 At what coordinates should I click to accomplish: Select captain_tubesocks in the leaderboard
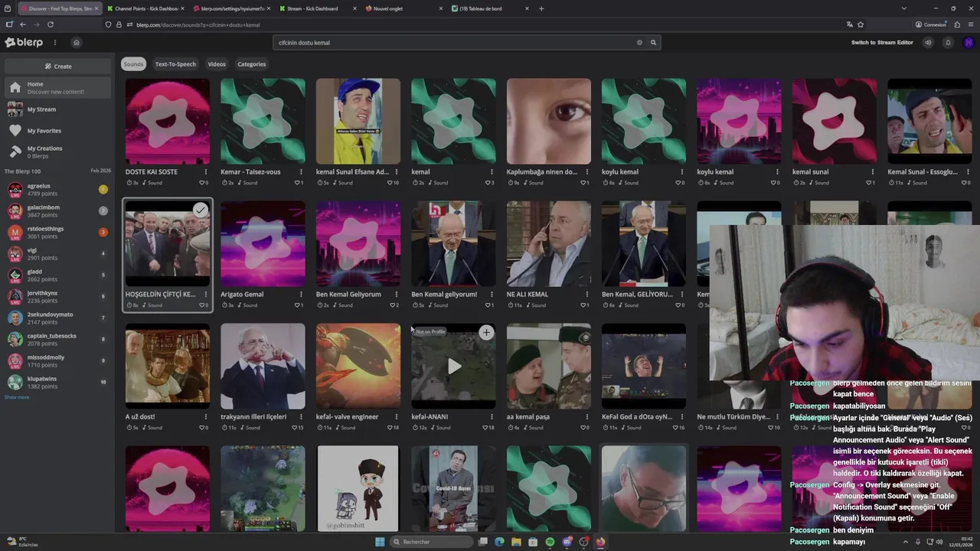pyautogui.click(x=58, y=339)
